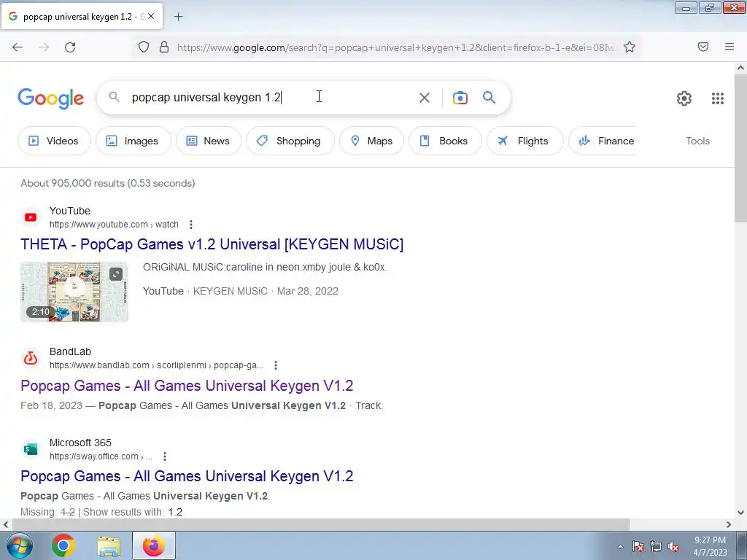
Task: Go back using browser back arrow
Action: (18, 47)
